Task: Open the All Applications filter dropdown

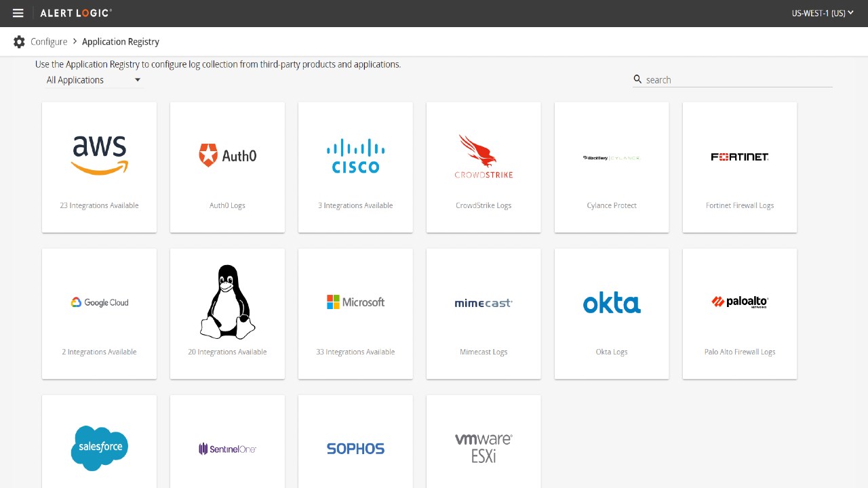Action: (94, 80)
